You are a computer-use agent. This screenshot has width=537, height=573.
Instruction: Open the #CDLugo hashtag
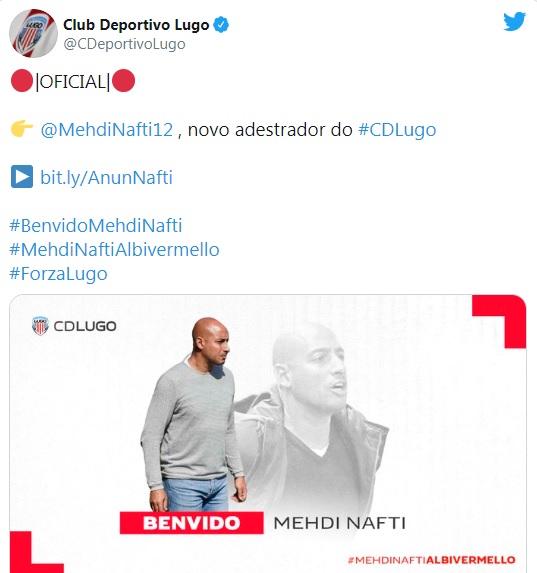point(397,129)
